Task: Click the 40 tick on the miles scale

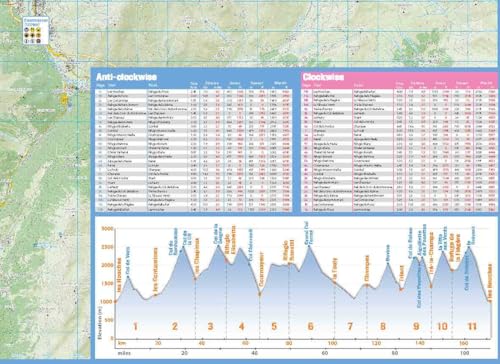Action: pos(255,353)
